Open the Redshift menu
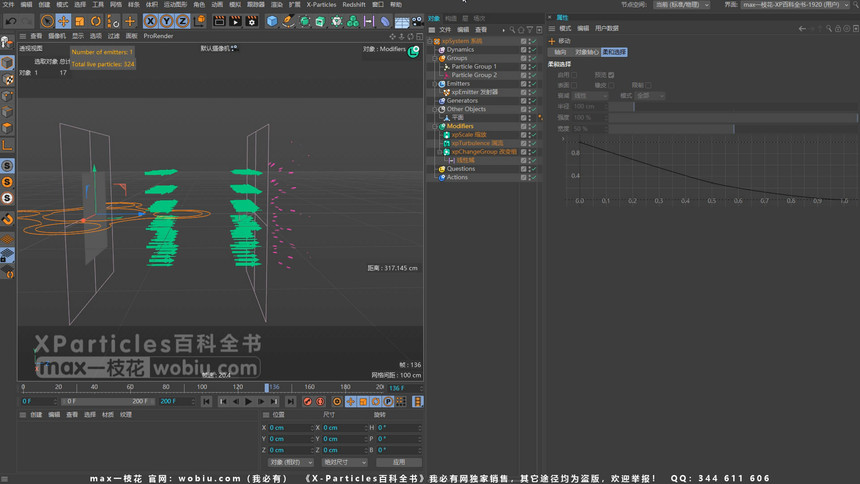 [x=354, y=4]
